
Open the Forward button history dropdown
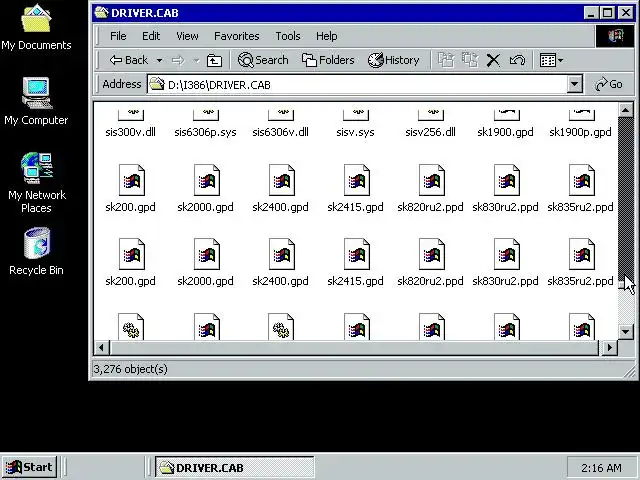pos(196,60)
